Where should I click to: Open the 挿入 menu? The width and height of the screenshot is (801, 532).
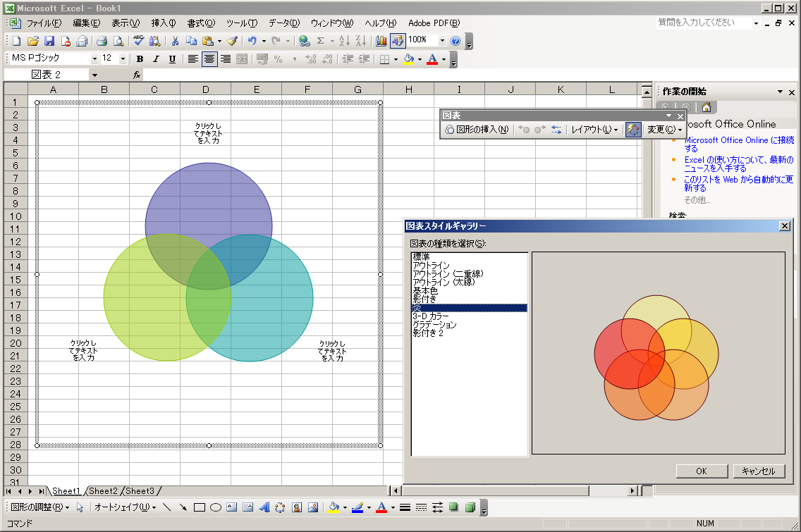(164, 23)
